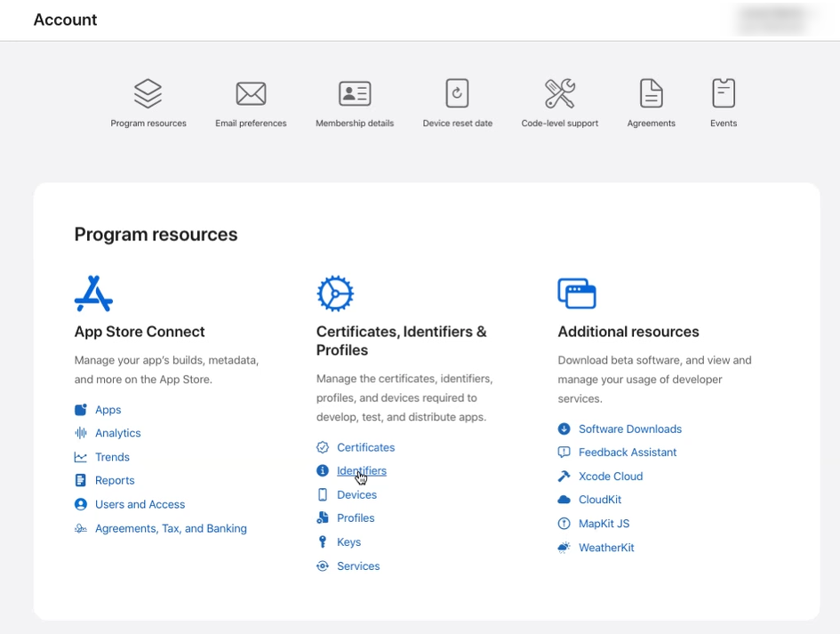
Task: Open the CloudKit link
Action: click(600, 500)
